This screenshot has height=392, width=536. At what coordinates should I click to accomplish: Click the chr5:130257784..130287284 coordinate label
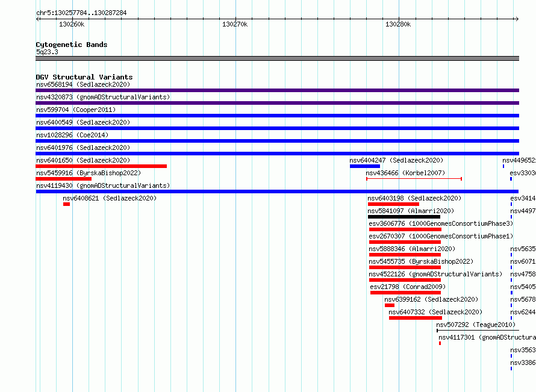[x=81, y=13]
